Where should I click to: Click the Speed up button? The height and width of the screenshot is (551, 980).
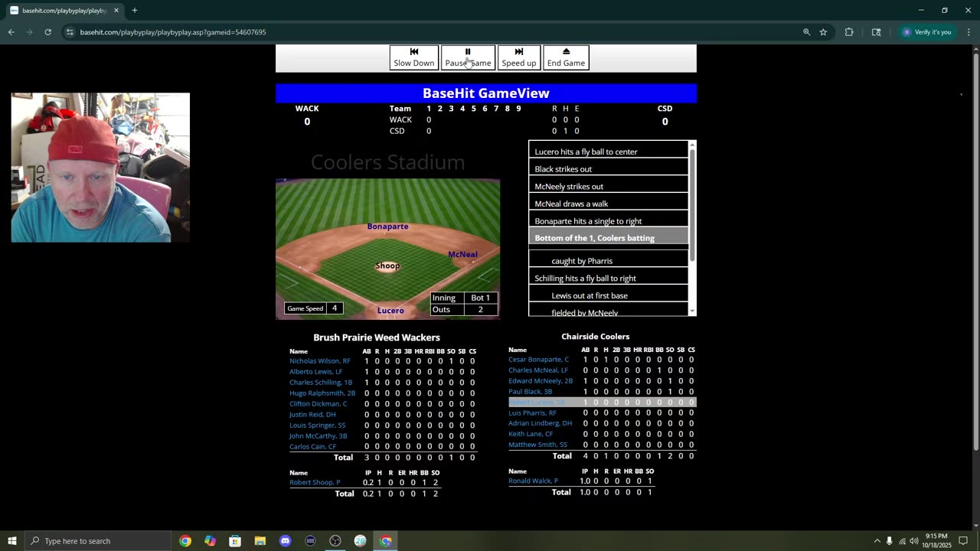[x=518, y=57]
